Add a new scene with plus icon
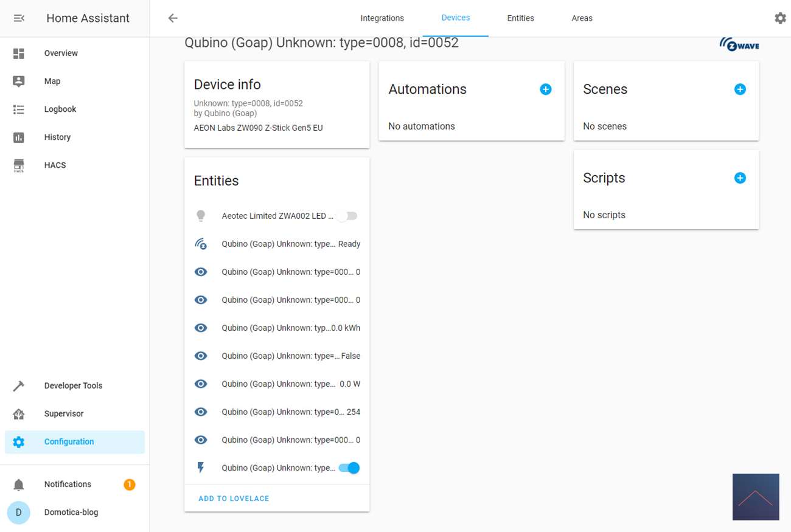 pos(740,89)
